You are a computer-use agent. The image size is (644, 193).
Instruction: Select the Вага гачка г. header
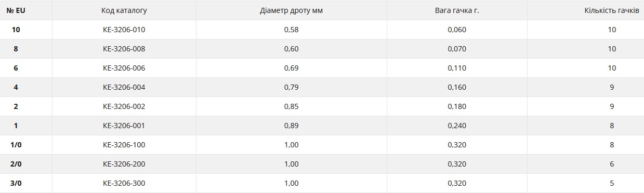point(457,10)
